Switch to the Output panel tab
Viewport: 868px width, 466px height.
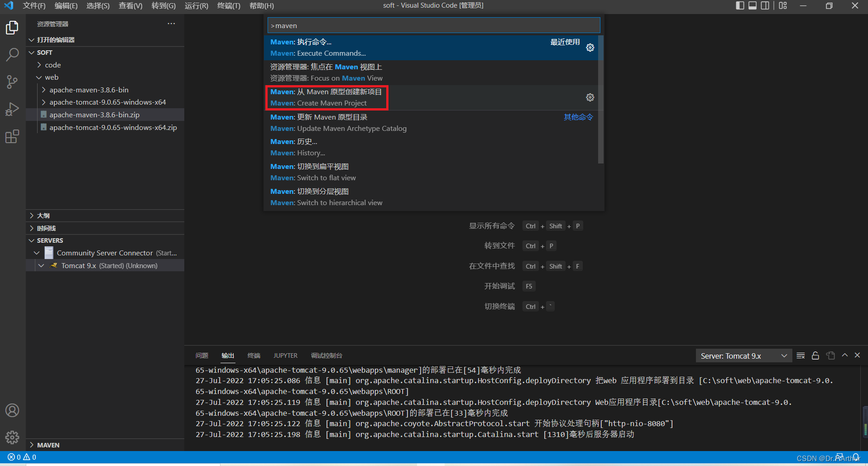coord(228,356)
